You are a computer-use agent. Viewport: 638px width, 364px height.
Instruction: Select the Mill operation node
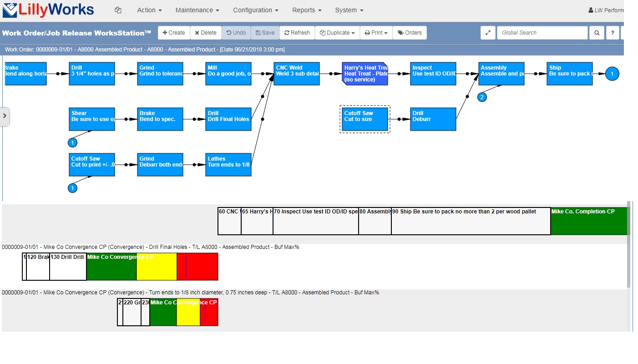point(228,74)
